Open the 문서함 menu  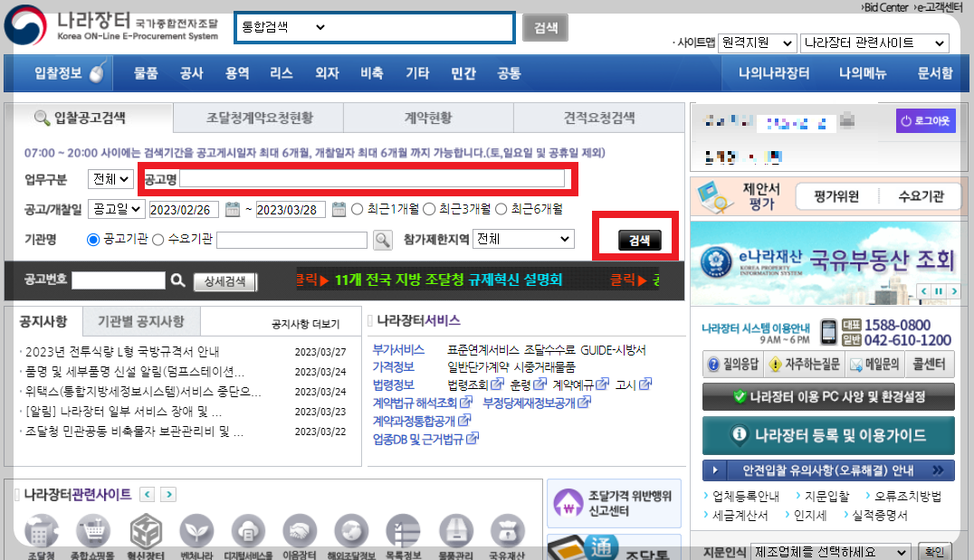tap(935, 73)
